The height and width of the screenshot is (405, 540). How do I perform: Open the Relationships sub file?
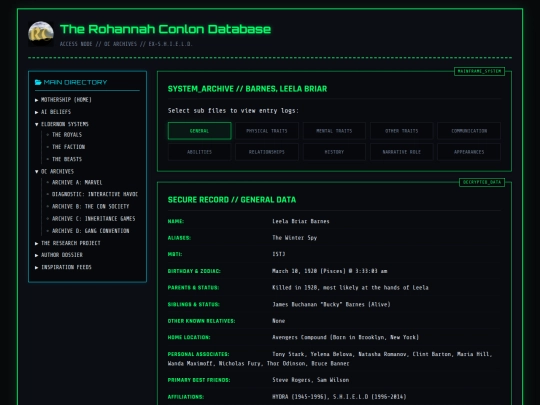click(267, 152)
